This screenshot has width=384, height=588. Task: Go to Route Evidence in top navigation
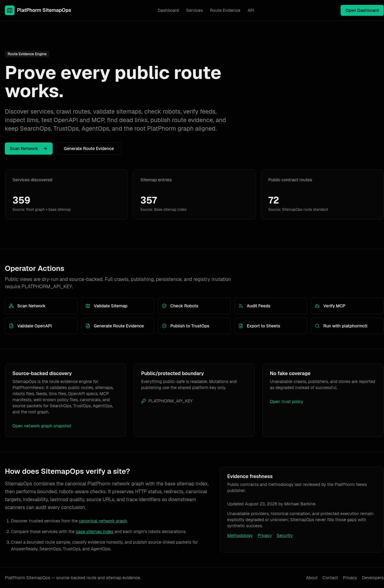[225, 10]
